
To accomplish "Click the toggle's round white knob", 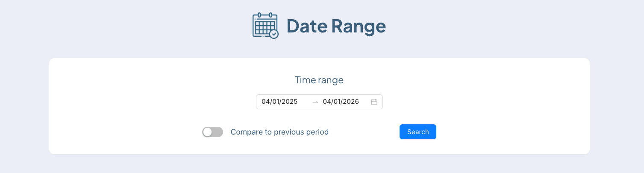I will 208,132.
